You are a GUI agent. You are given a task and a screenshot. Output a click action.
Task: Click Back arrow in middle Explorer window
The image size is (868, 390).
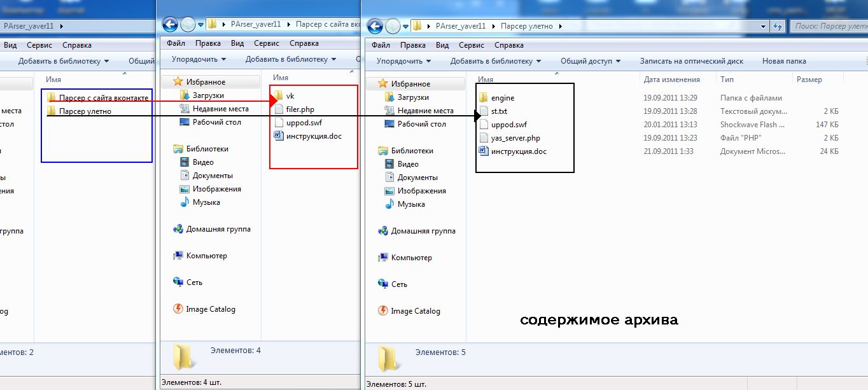click(170, 24)
